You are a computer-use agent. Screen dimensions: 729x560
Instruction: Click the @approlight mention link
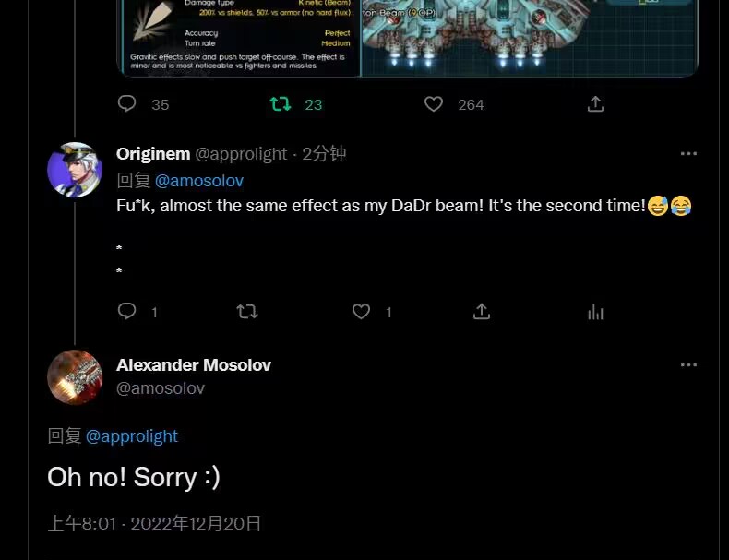pyautogui.click(x=132, y=435)
